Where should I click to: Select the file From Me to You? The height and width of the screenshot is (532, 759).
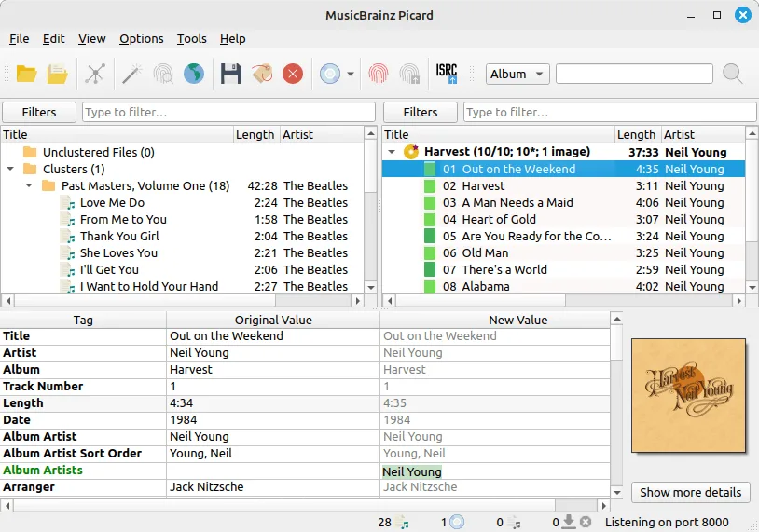183,220
